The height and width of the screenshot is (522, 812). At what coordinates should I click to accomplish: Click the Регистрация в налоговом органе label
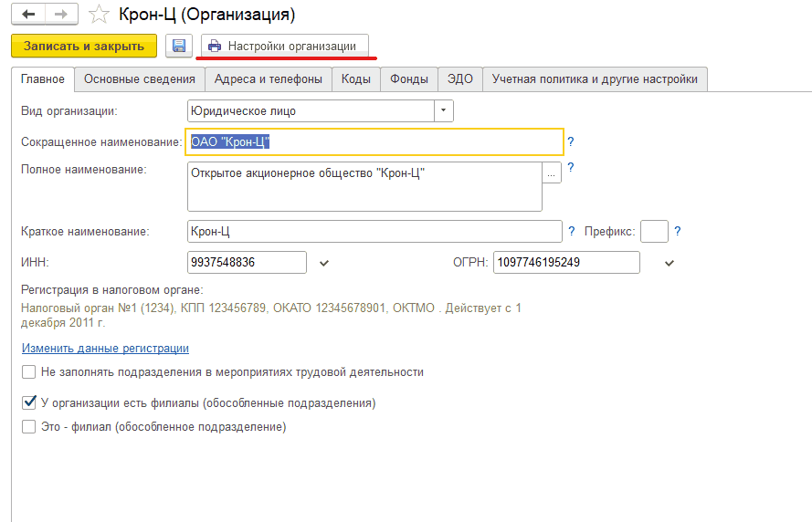(111, 289)
